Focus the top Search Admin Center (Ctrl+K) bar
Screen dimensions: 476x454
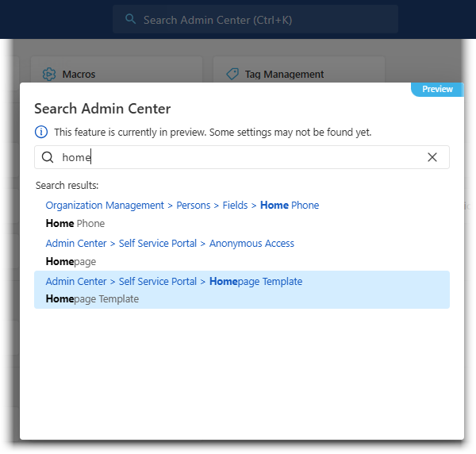click(x=254, y=19)
